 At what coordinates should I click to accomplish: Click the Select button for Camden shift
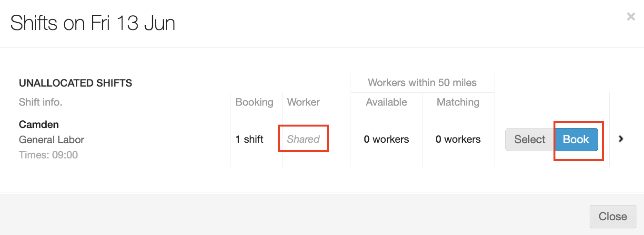pos(530,139)
